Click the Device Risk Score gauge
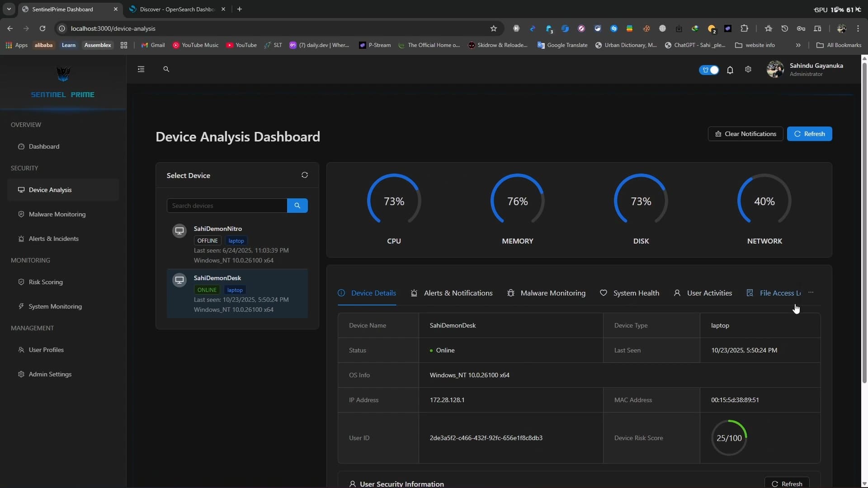 click(x=729, y=438)
